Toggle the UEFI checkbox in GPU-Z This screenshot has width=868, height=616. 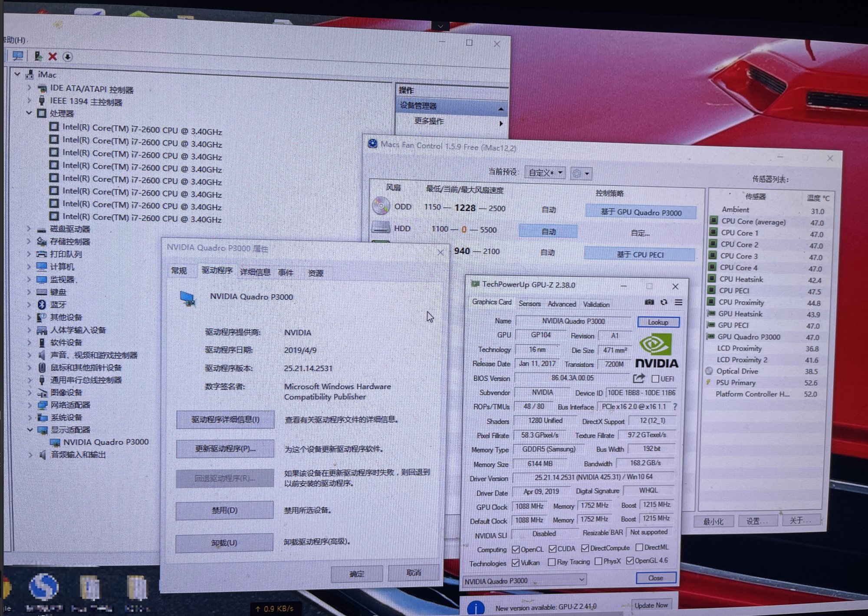(x=655, y=379)
